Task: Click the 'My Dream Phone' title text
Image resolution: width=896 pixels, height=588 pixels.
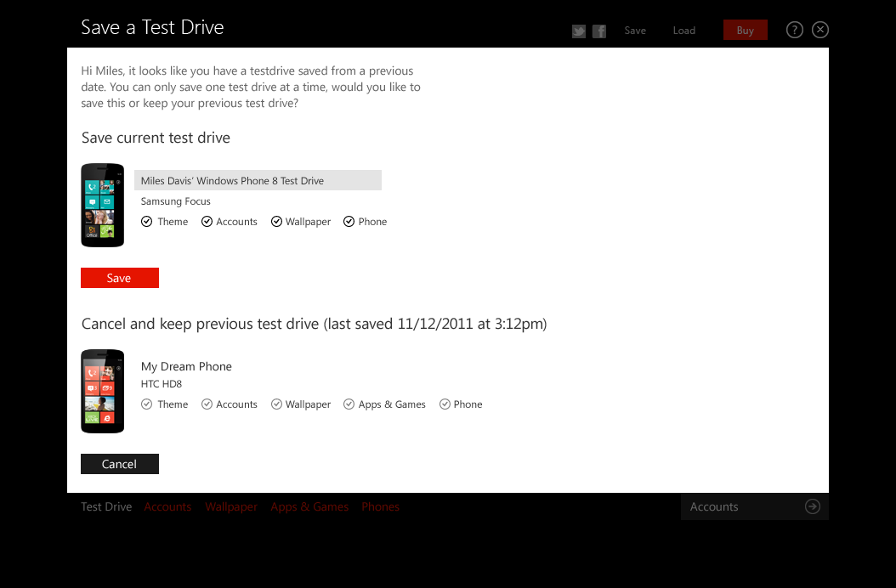Action: tap(186, 366)
